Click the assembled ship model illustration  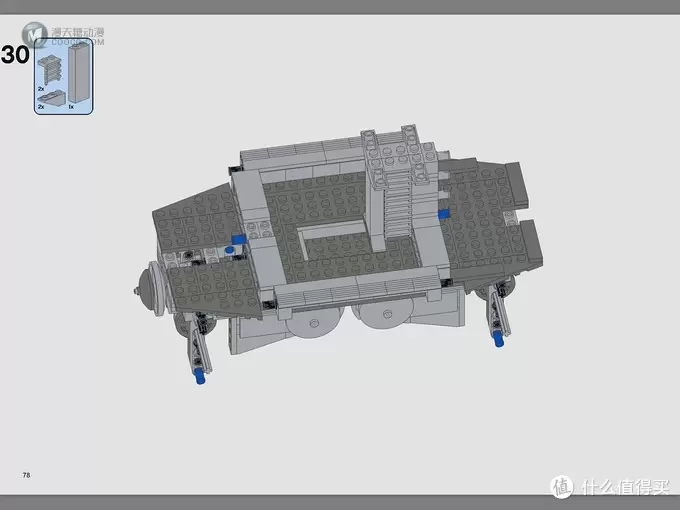[338, 254]
